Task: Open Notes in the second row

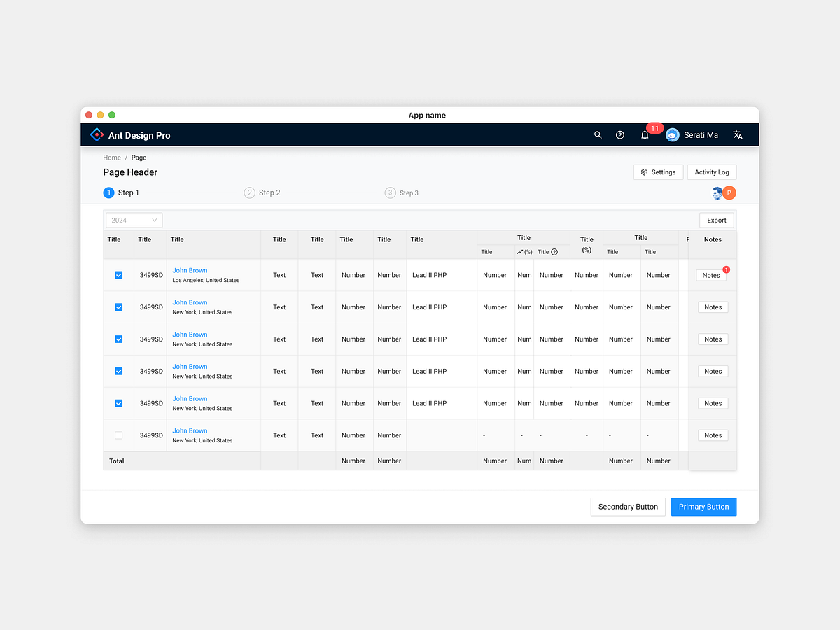Action: tap(713, 307)
